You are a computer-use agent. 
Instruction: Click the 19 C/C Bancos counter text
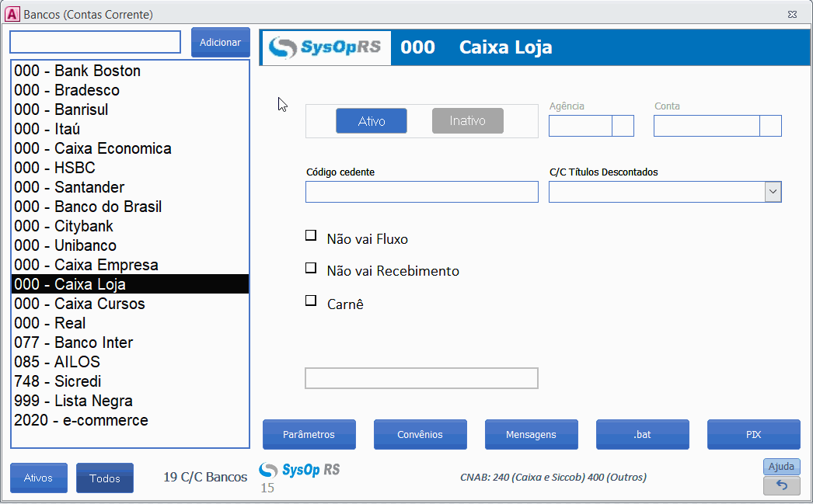coord(205,477)
